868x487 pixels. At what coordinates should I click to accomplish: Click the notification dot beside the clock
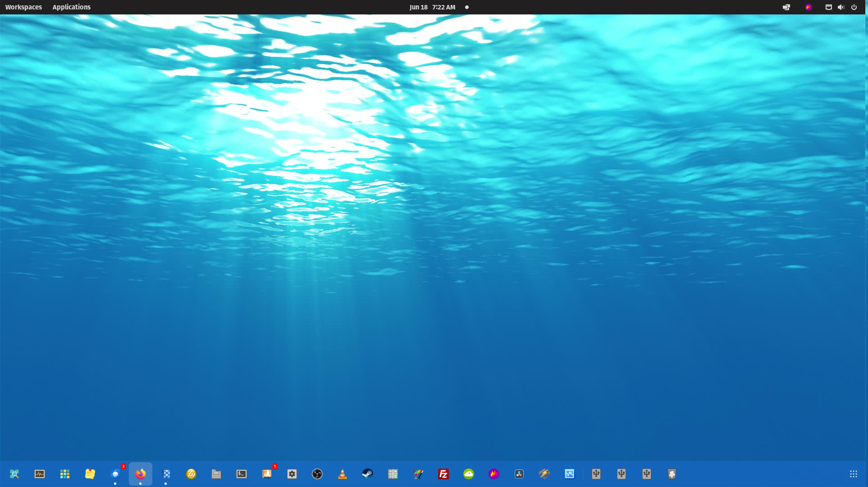pyautogui.click(x=467, y=7)
